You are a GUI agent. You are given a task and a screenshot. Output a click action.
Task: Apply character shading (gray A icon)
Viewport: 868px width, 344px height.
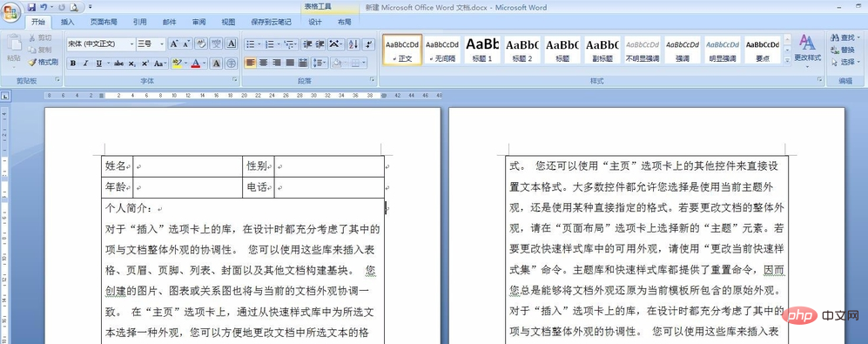(x=217, y=64)
